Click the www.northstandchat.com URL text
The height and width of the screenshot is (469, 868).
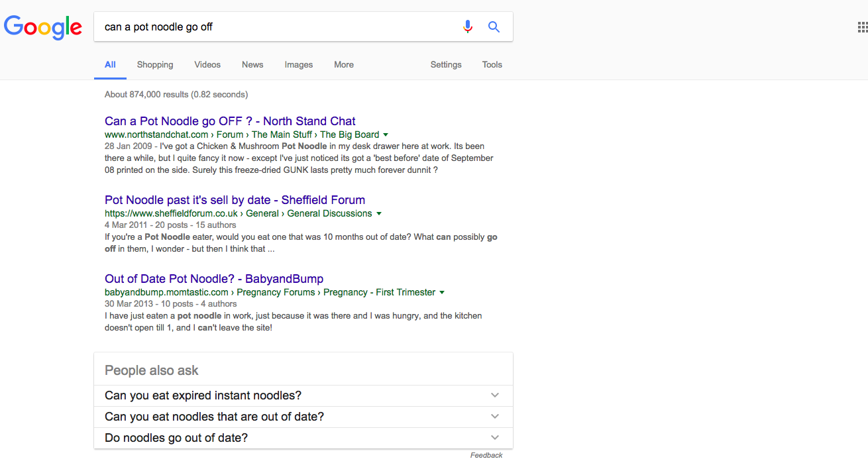156,134
